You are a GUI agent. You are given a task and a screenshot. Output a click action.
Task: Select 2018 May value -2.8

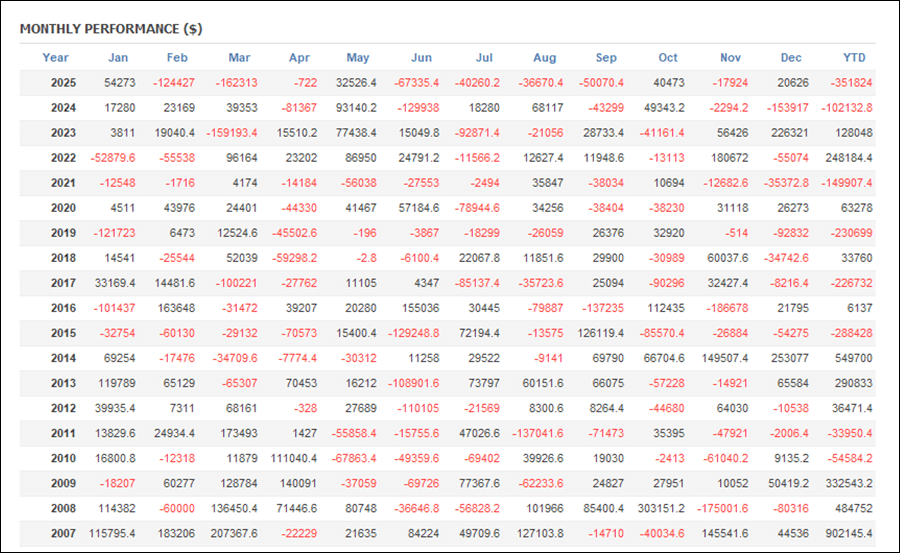(364, 257)
